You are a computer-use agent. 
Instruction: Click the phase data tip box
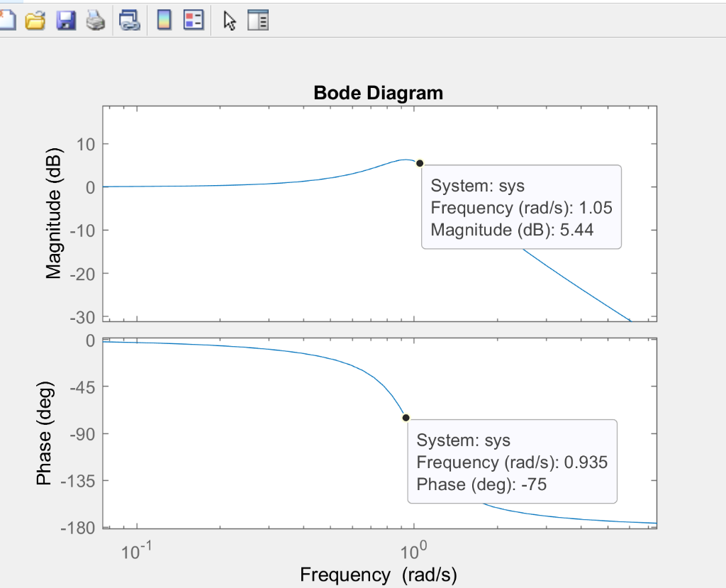point(512,462)
